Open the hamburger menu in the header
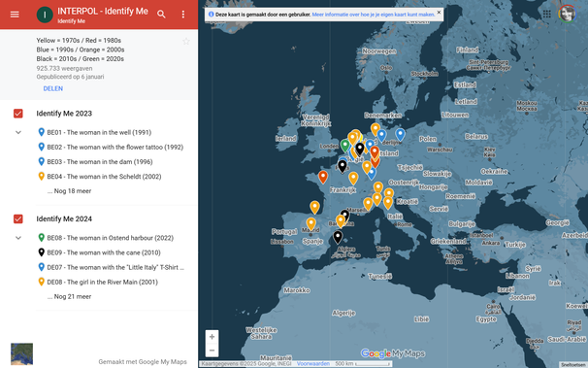Screen dimensions: 588x368 pos(15,15)
